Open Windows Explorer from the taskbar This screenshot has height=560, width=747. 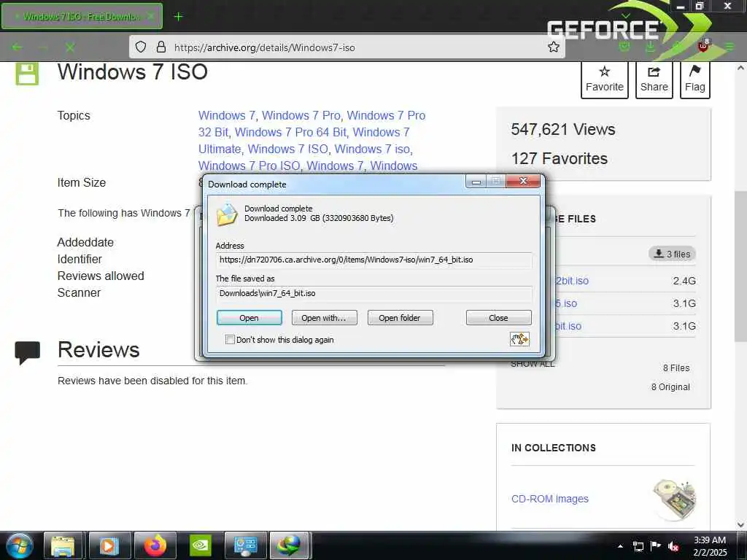click(63, 545)
